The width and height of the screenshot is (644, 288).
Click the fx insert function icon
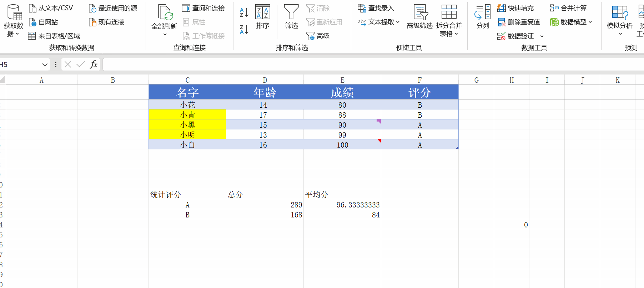coord(94,65)
